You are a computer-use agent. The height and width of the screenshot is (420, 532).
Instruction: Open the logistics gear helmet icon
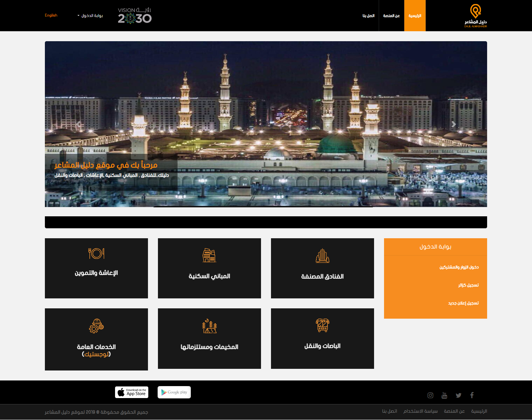pyautogui.click(x=96, y=326)
